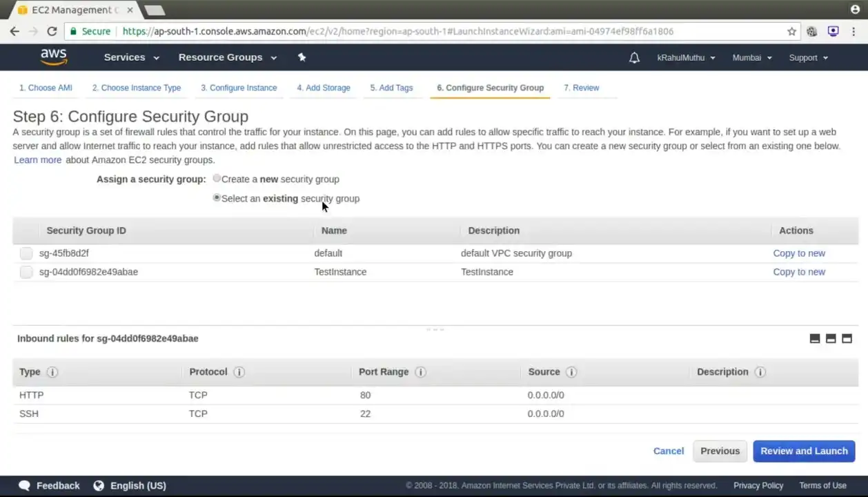Select Create a new security group radio

(217, 178)
